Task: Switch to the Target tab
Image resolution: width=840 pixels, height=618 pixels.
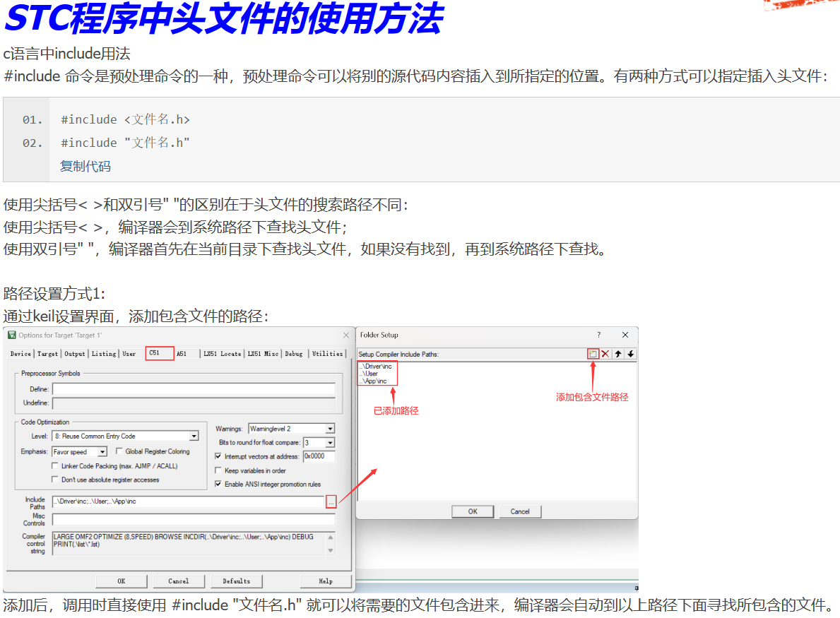Action: 47,354
